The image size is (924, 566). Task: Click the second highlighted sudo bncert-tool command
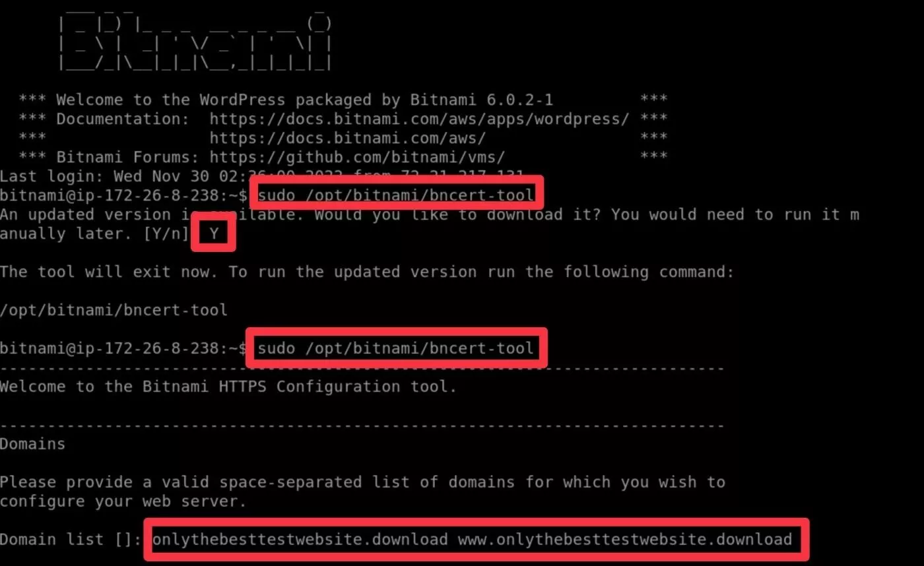(x=395, y=348)
